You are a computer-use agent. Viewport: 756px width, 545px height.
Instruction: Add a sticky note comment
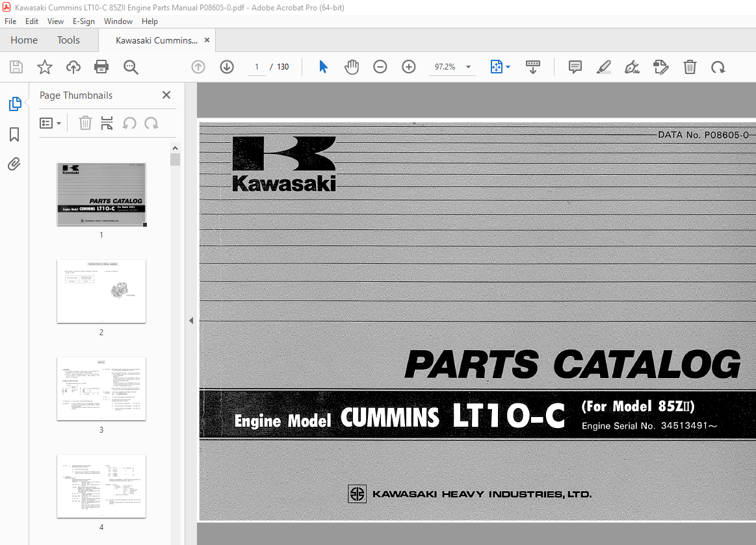pyautogui.click(x=575, y=67)
